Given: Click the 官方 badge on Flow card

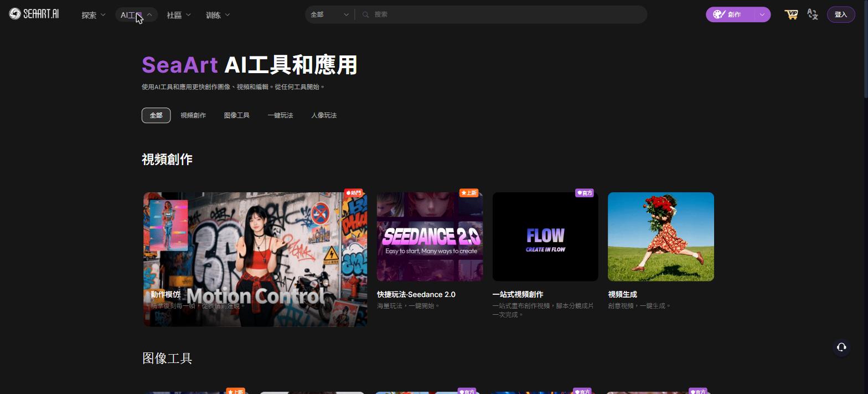Looking at the screenshot, I should [x=585, y=193].
